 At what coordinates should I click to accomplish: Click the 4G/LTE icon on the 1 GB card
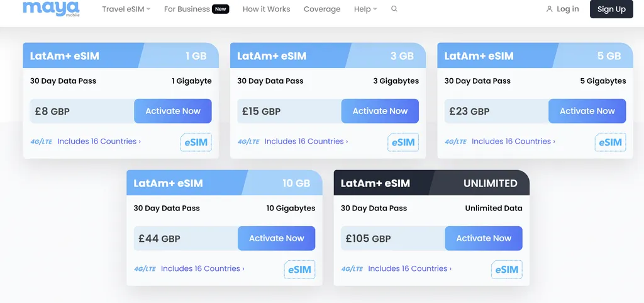point(42,142)
